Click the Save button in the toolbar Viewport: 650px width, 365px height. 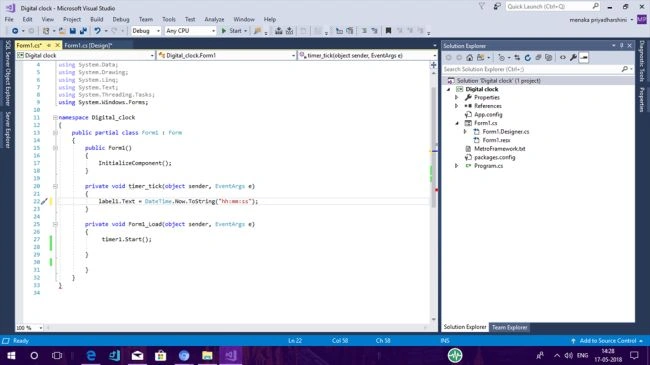click(73, 31)
